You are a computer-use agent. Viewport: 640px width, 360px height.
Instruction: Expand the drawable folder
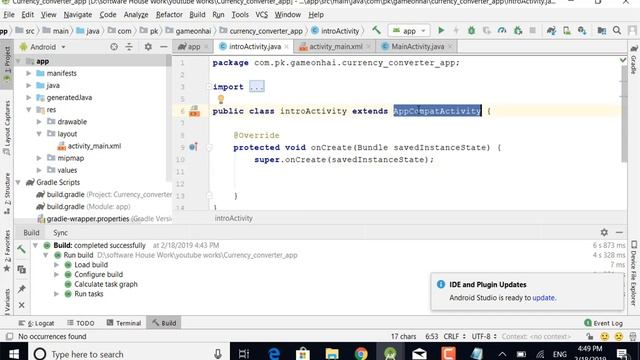click(x=39, y=122)
